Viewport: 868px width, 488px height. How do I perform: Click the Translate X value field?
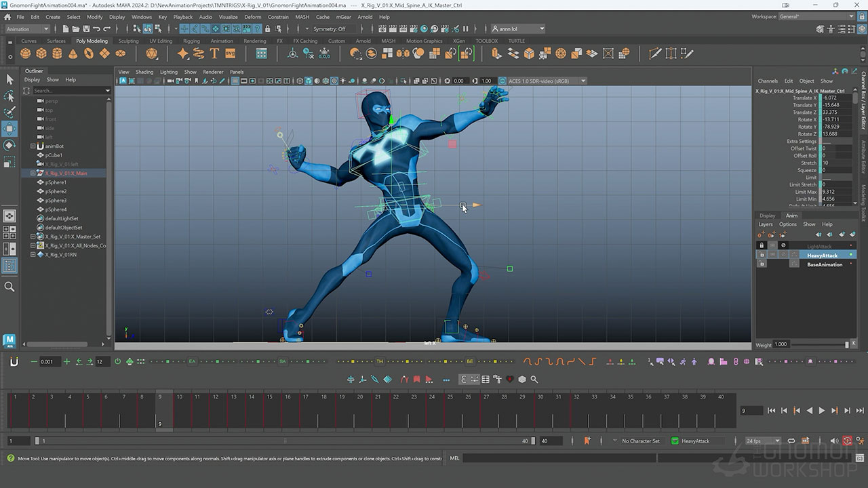(x=835, y=98)
